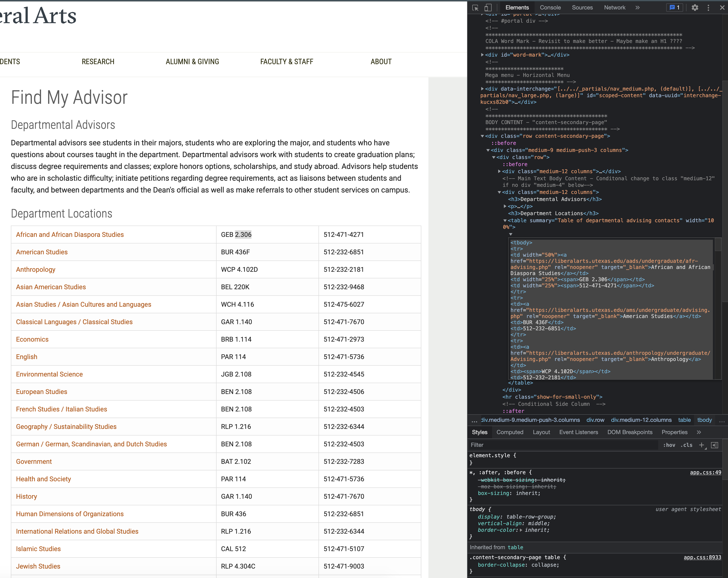Open the Asian American Studies link
This screenshot has width=728, height=578.
tap(51, 287)
